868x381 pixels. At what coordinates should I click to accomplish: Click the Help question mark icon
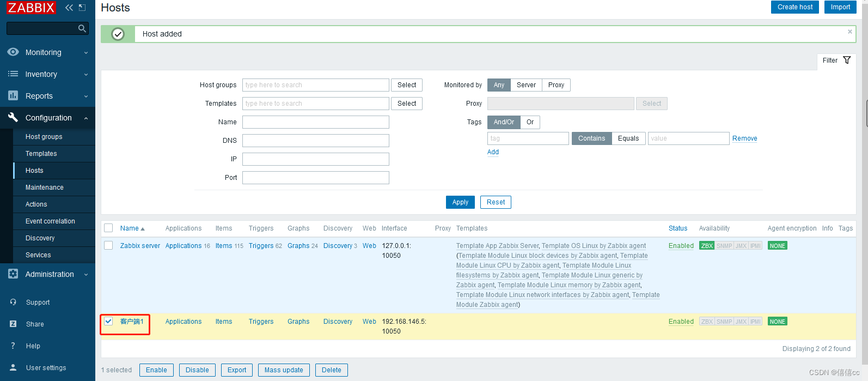13,346
